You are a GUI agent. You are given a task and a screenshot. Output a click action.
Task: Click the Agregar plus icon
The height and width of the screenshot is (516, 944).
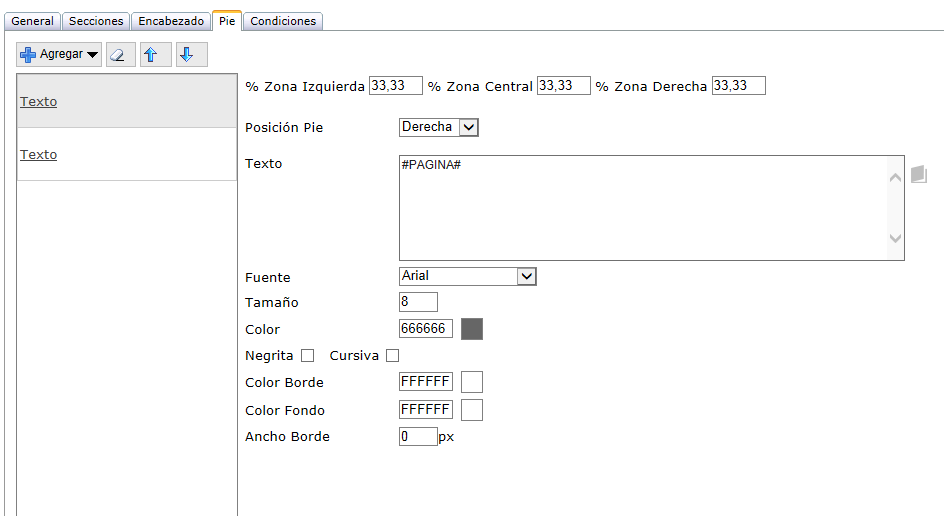28,55
